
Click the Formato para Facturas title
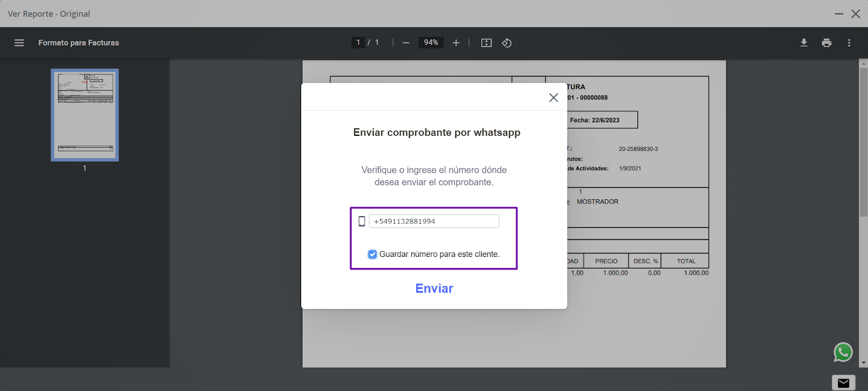(79, 43)
